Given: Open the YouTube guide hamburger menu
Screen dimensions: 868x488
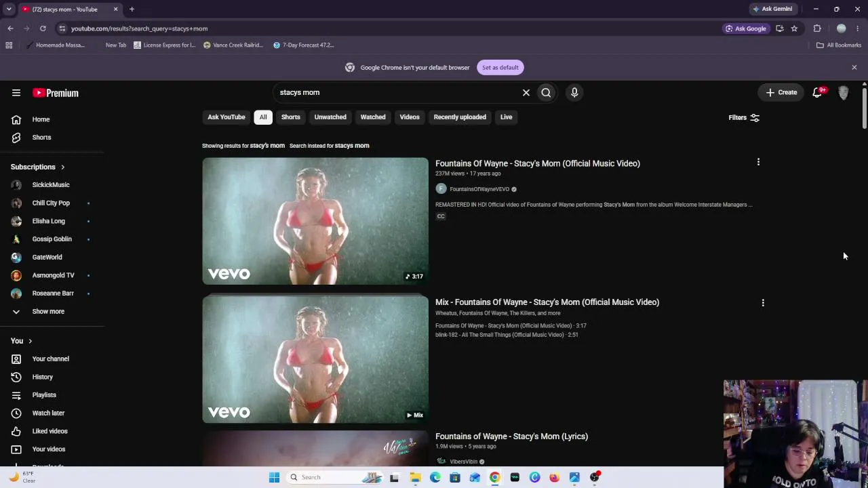Looking at the screenshot, I should pyautogui.click(x=16, y=93).
